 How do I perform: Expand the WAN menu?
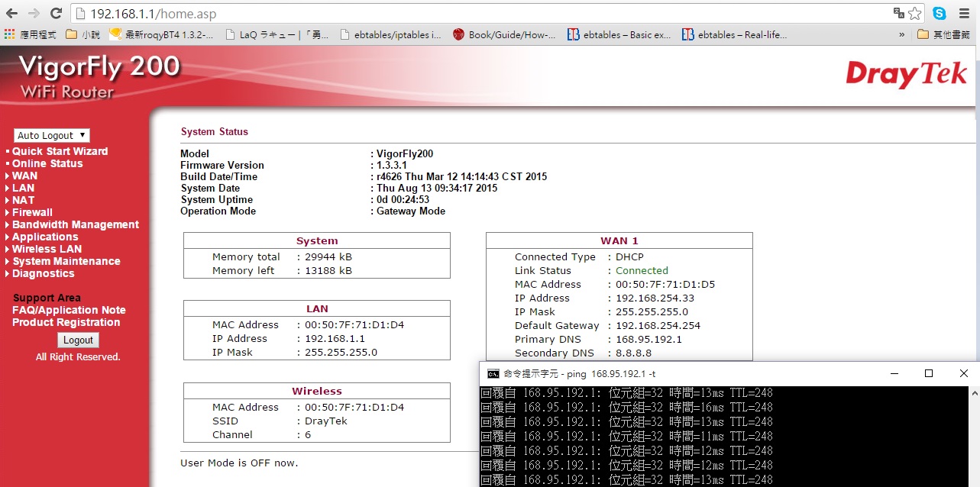click(24, 176)
